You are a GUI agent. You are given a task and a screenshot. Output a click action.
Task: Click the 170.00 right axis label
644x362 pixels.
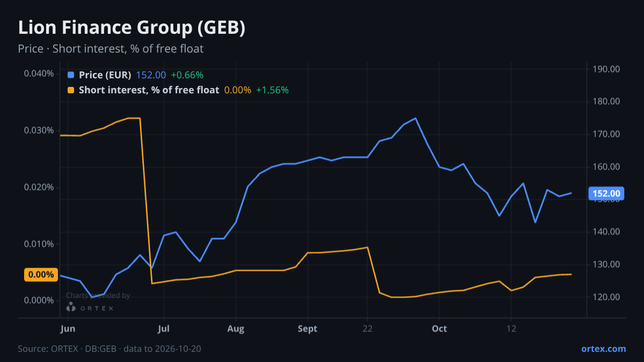(x=606, y=134)
